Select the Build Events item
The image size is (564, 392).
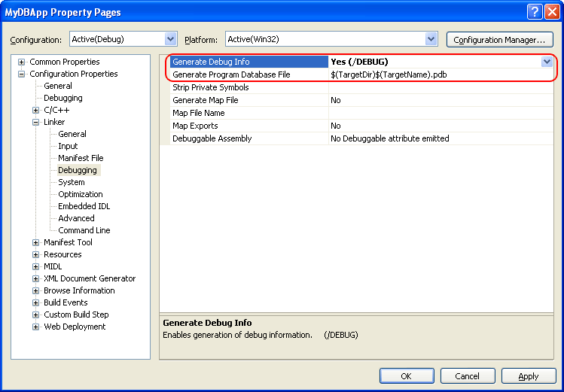[66, 302]
